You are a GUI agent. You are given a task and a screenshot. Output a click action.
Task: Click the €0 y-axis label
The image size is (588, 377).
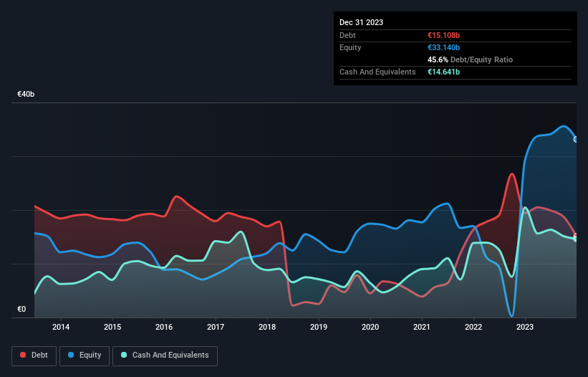click(x=21, y=309)
